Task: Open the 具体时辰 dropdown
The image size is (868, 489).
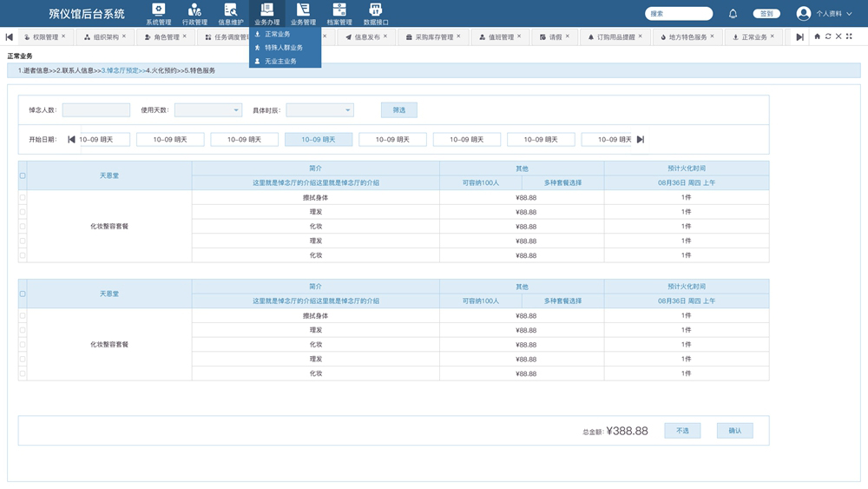Action: 319,110
